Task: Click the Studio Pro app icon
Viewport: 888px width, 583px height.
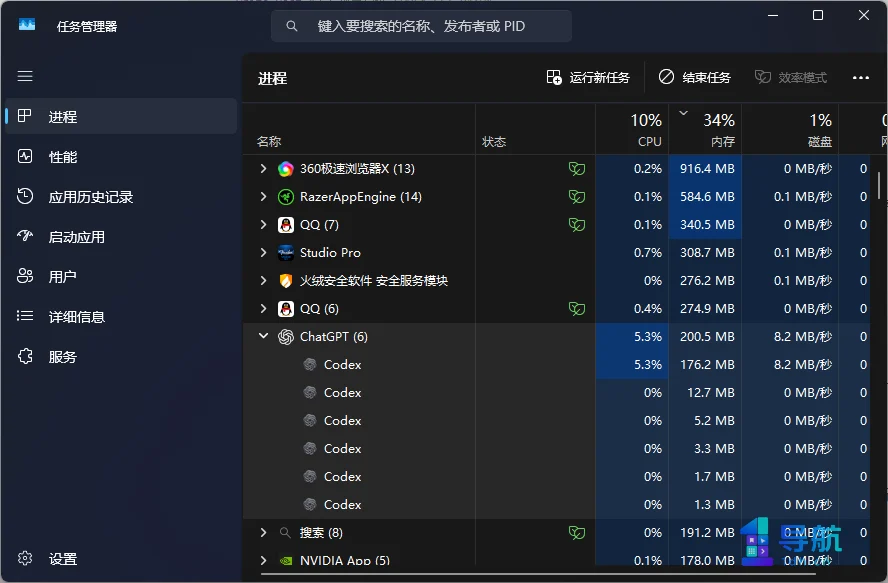Action: 286,253
